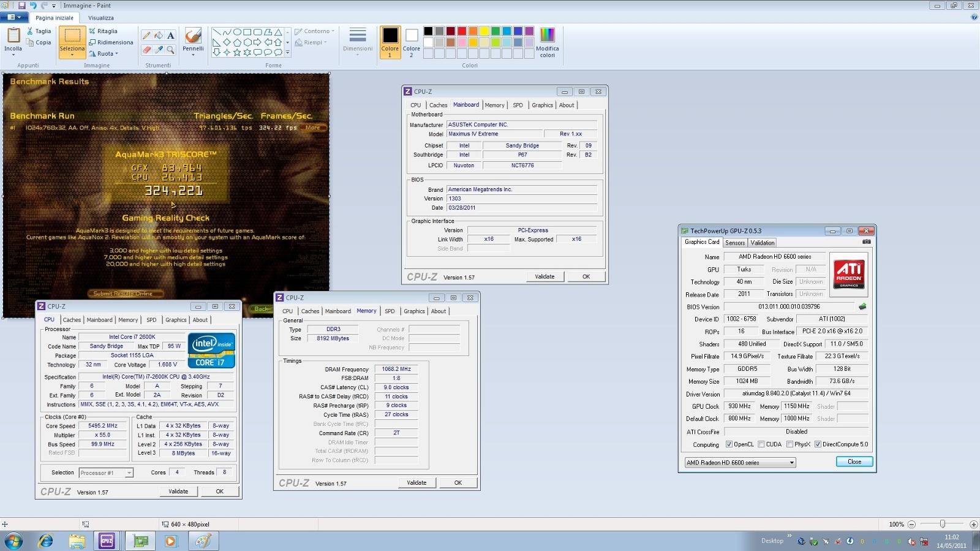Choose the Triangle shape in Forme

pos(278,32)
